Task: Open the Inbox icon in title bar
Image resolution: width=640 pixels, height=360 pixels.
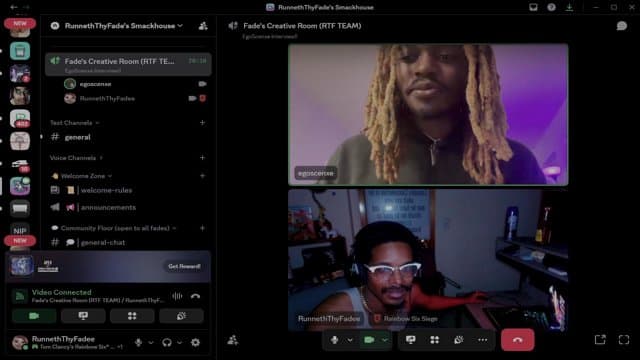Action: [533, 7]
